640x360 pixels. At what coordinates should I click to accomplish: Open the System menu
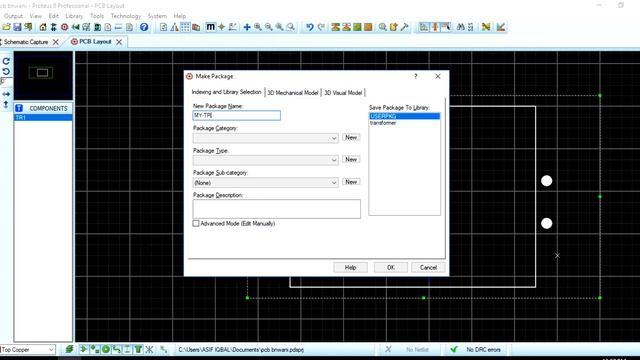(x=157, y=16)
